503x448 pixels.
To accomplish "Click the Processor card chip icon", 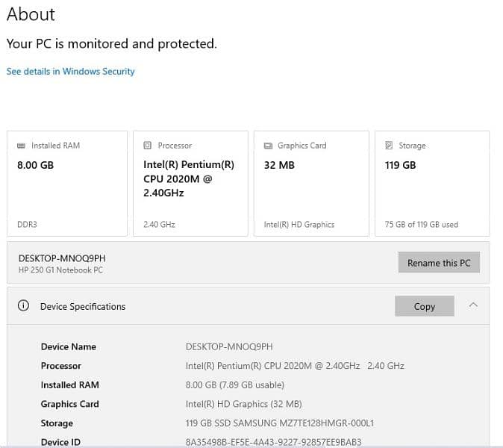I will tap(147, 146).
